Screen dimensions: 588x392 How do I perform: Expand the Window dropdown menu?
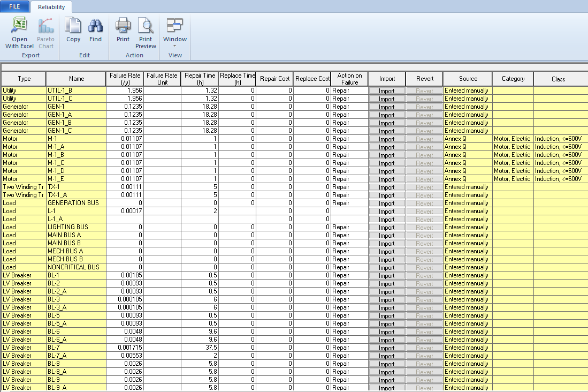click(x=175, y=33)
